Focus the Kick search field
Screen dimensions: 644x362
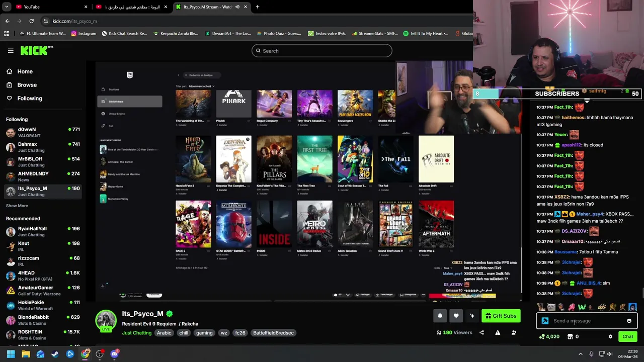point(322,51)
